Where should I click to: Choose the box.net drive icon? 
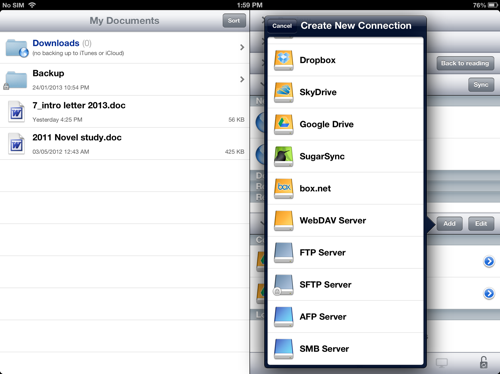pos(284,188)
